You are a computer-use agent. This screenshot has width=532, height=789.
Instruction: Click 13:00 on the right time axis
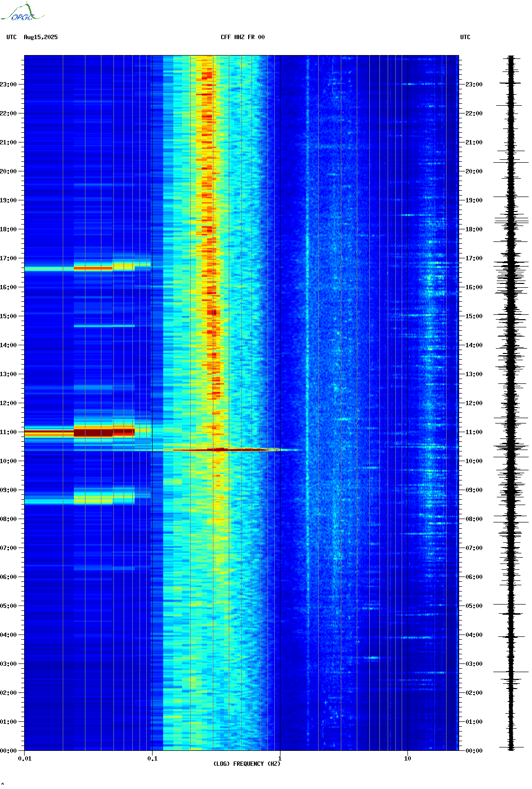pyautogui.click(x=474, y=374)
